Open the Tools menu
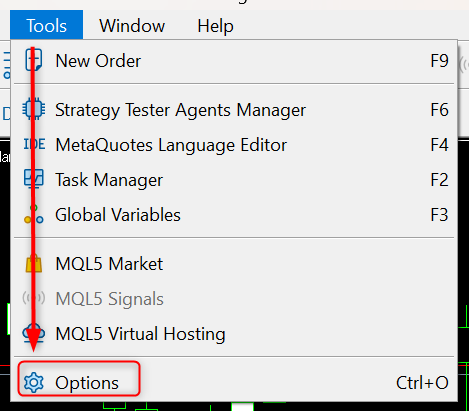 click(x=46, y=25)
